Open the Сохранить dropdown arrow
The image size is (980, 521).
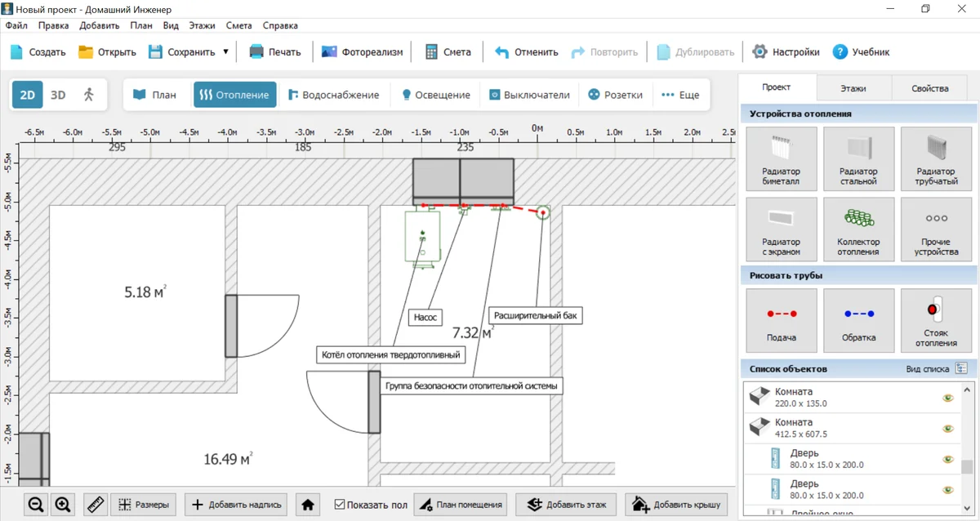226,52
